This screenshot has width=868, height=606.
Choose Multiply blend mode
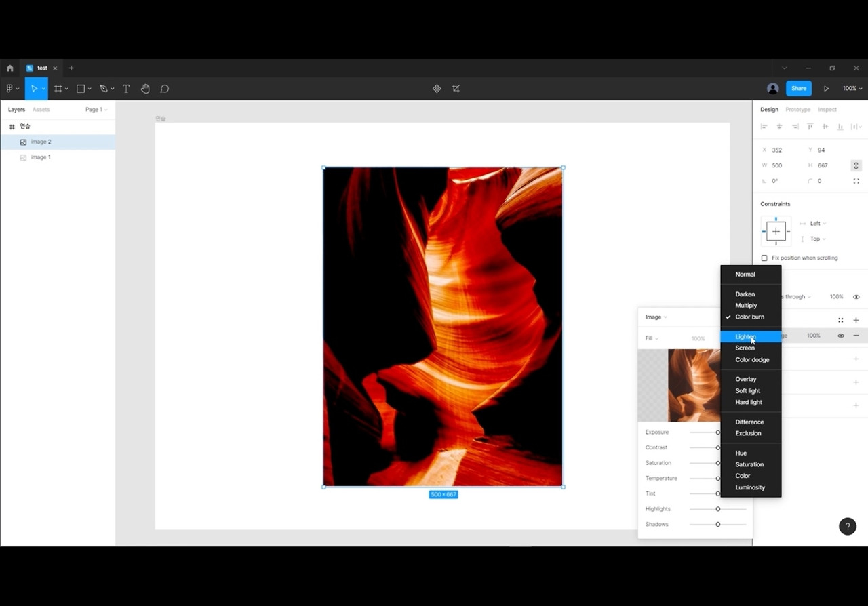click(751, 306)
